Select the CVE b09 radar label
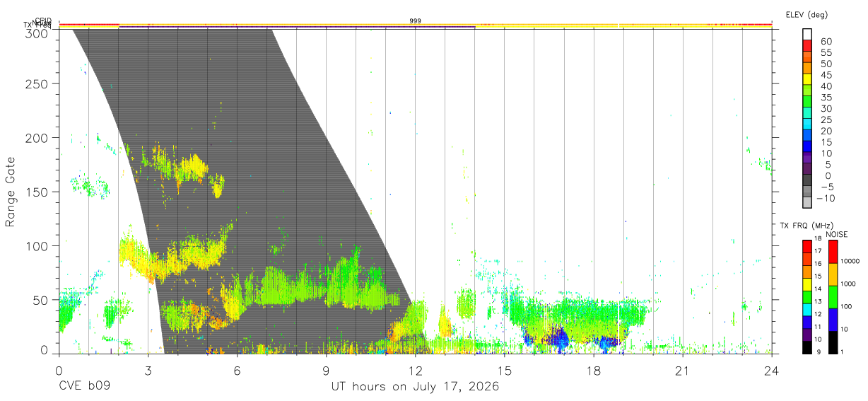This screenshot has height=401, width=868. [84, 387]
